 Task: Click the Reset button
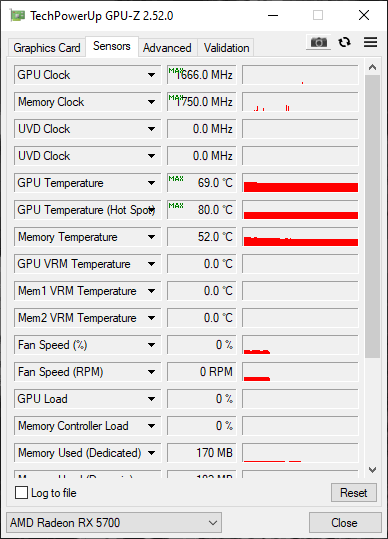pos(354,493)
